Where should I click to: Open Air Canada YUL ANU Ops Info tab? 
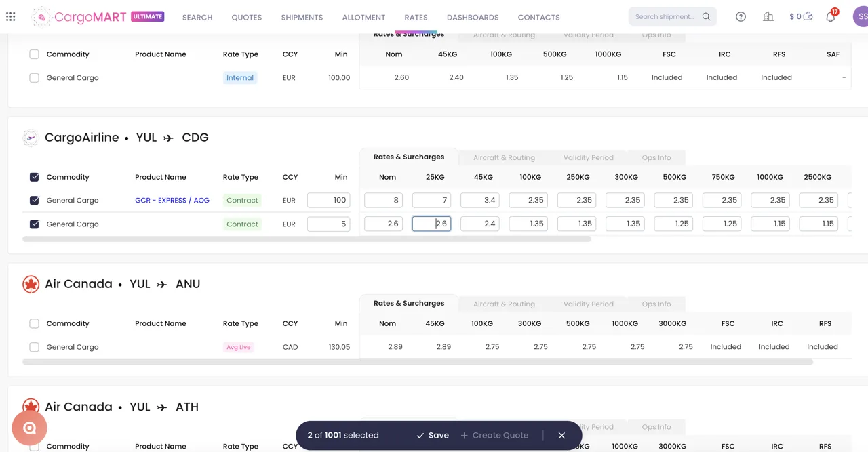656,304
